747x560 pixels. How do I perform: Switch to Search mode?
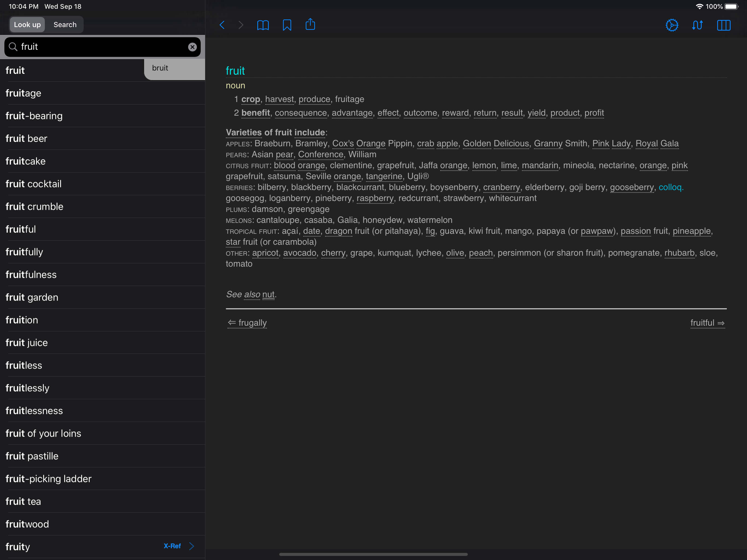pos(65,25)
